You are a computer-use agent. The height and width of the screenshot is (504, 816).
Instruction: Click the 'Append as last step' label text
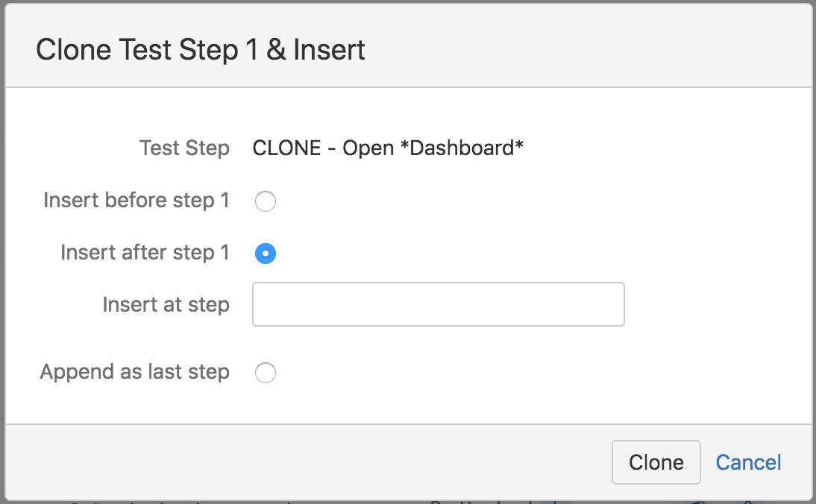coord(134,372)
